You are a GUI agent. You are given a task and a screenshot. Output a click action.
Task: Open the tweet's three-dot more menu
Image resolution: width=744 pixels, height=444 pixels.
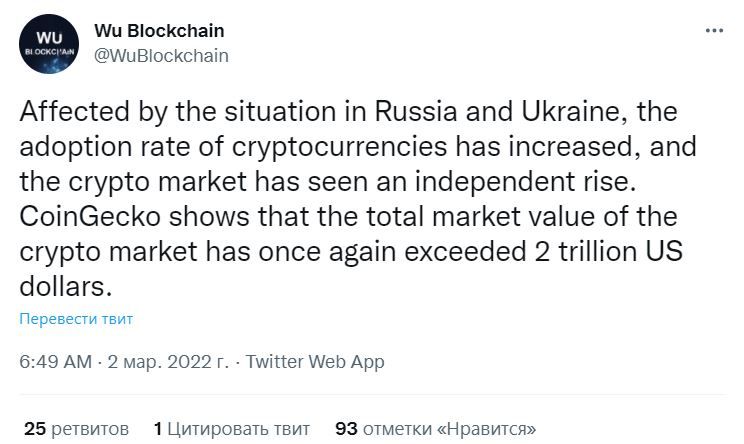[714, 31]
